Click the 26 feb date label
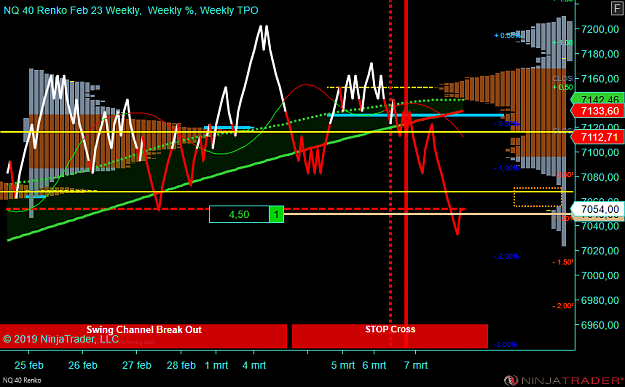This screenshot has width=625, height=387. pos(83,365)
